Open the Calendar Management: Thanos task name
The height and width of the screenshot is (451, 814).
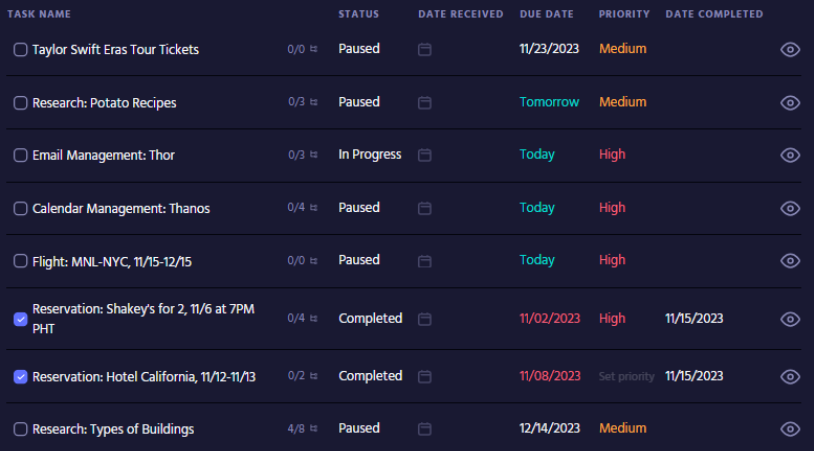(x=121, y=208)
